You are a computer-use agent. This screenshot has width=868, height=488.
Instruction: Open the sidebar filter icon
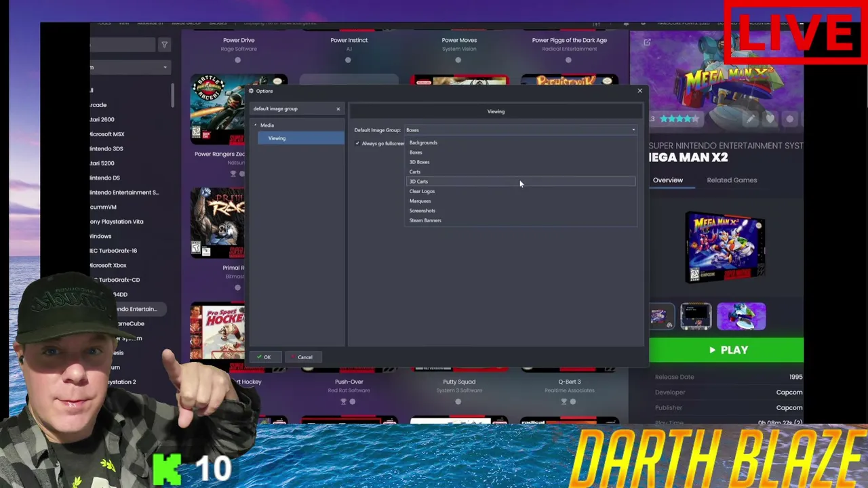(x=164, y=45)
